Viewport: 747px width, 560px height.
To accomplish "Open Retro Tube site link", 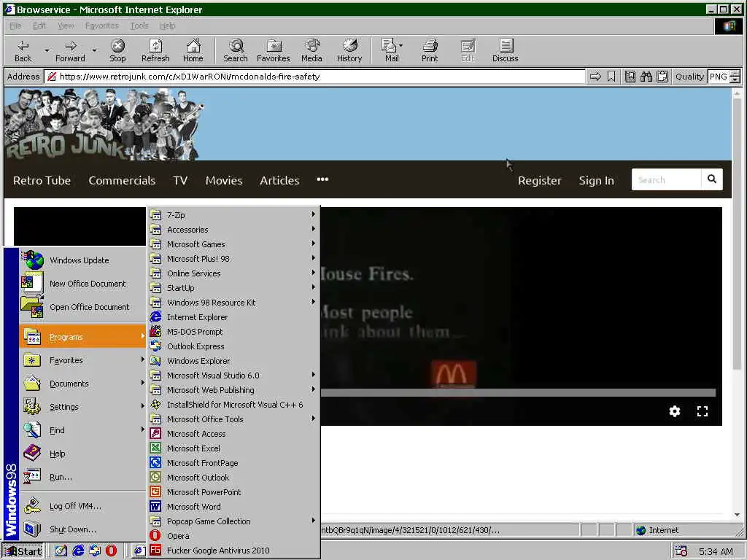I will click(42, 181).
